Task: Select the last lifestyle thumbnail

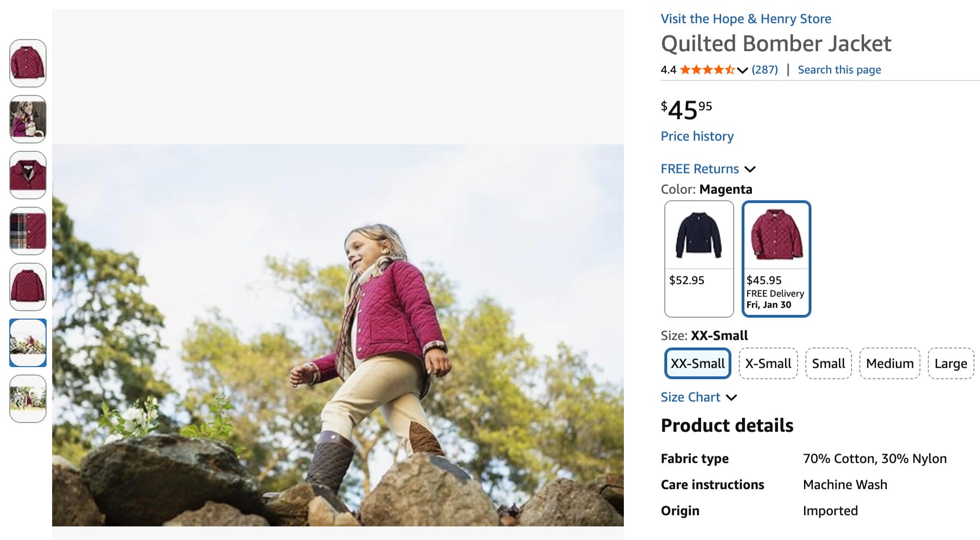Action: (x=28, y=399)
